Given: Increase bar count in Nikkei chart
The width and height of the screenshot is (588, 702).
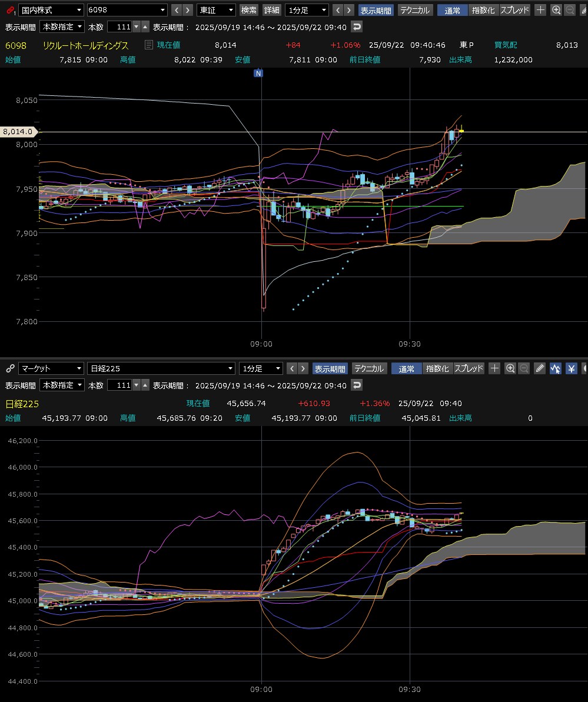Looking at the screenshot, I should coord(145,385).
